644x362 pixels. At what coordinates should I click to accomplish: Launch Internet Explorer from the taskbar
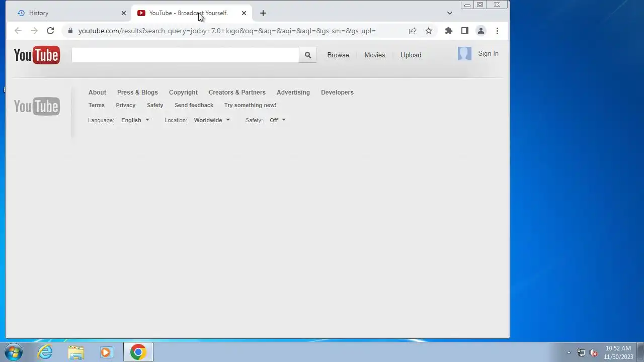45,352
